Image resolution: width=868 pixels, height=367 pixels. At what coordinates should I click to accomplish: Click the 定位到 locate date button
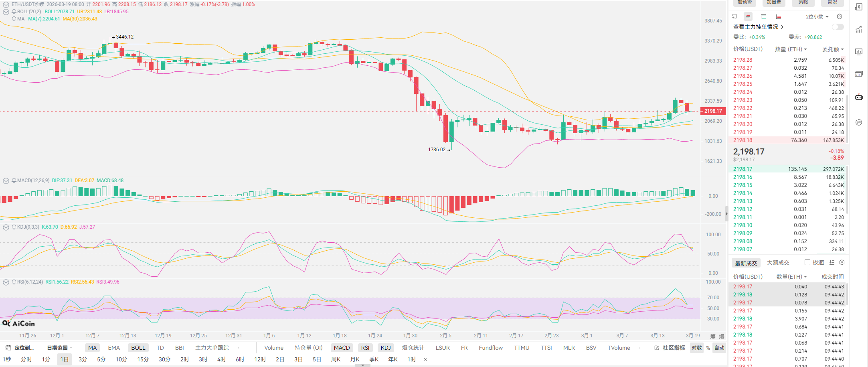click(20, 348)
